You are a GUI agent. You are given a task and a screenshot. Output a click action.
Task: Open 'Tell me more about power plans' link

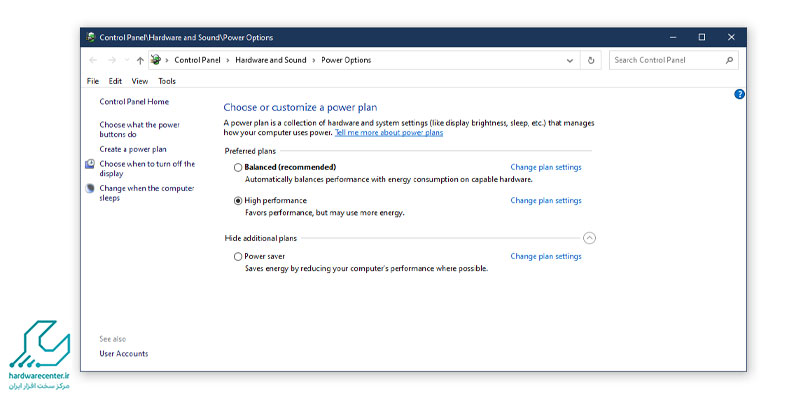(388, 132)
